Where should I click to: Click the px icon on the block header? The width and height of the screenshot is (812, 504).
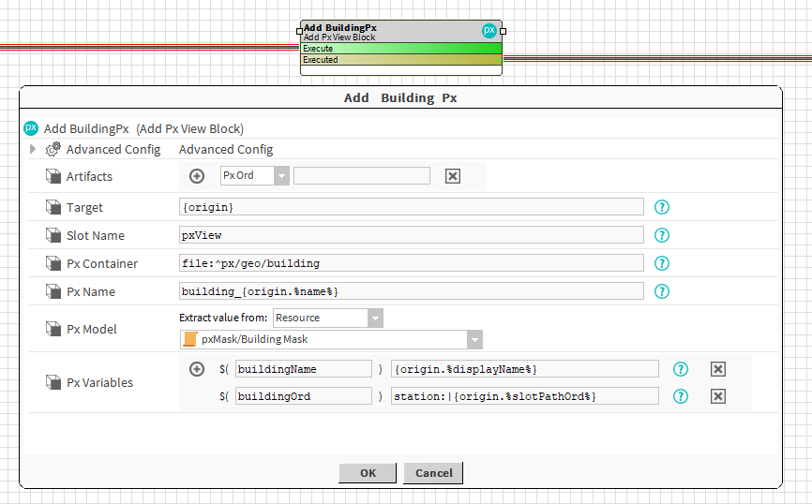click(489, 30)
